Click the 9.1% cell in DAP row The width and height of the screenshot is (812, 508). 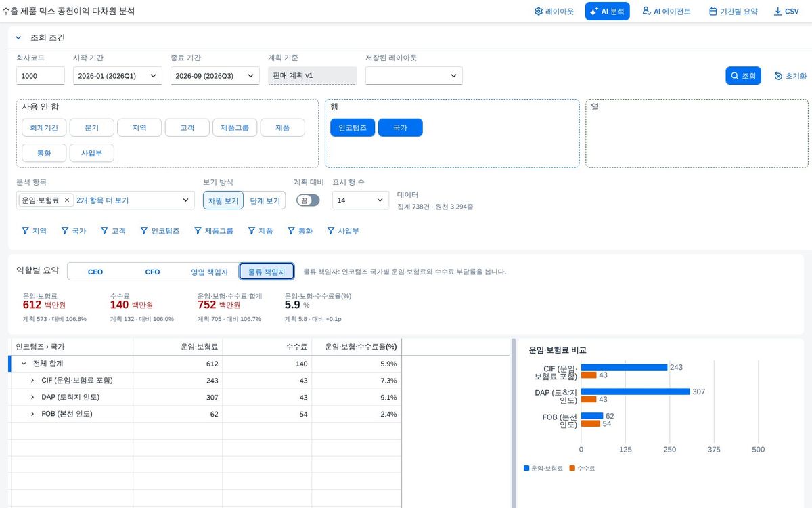(356, 397)
